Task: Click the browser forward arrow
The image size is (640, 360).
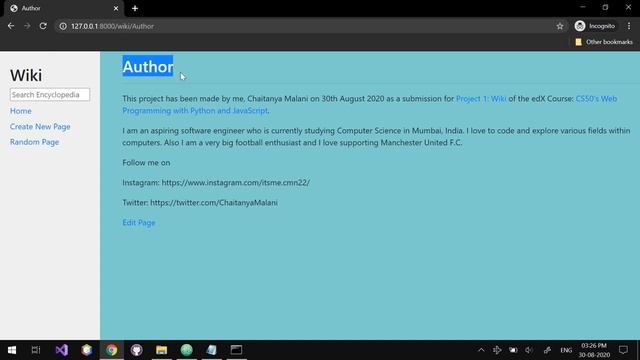Action: tap(27, 26)
